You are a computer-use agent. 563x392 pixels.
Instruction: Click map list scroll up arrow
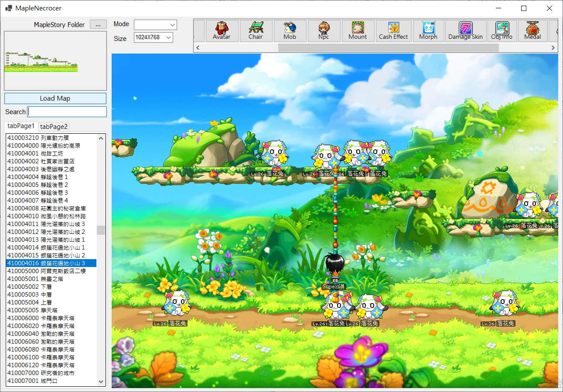[101, 138]
